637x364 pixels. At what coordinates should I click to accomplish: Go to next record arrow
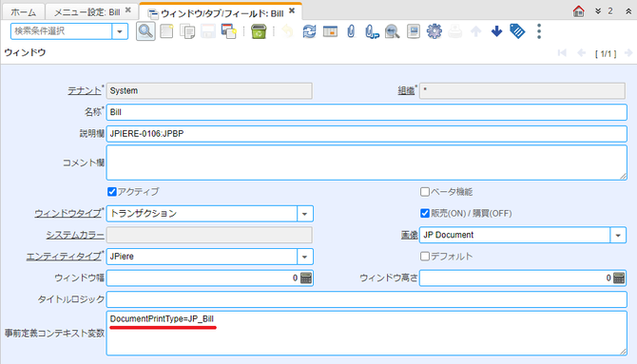pyautogui.click(x=628, y=53)
